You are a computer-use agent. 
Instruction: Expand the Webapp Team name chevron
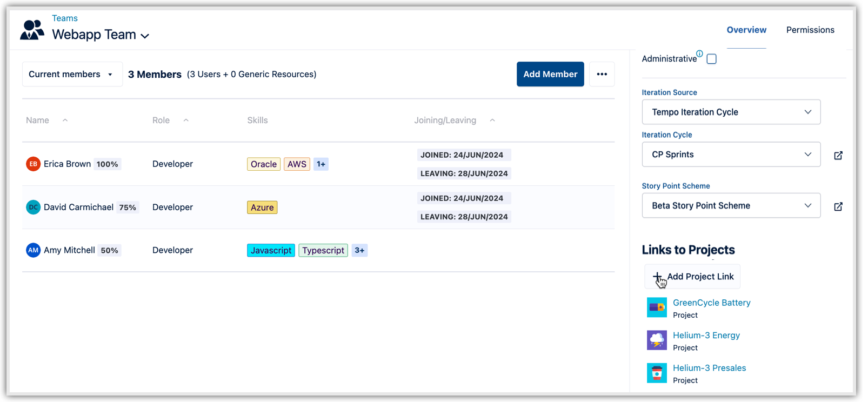pos(145,36)
